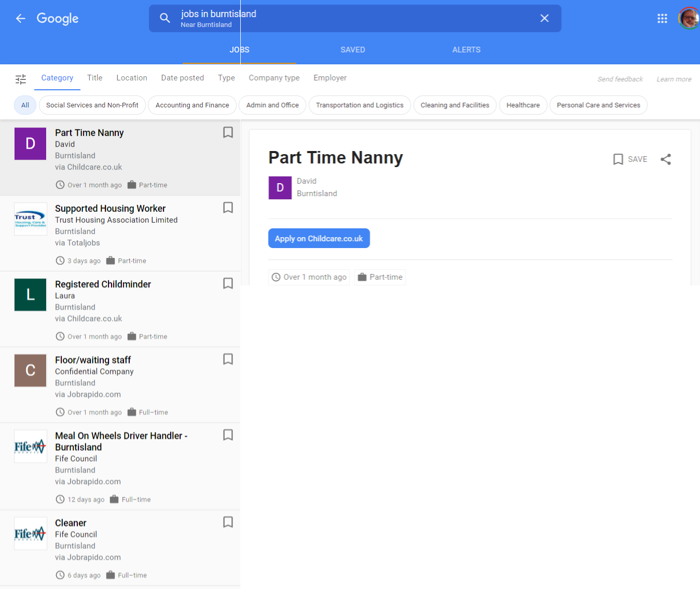Image resolution: width=700 pixels, height=589 pixels.
Task: Click the brown C logo thumbnail
Action: click(x=30, y=371)
